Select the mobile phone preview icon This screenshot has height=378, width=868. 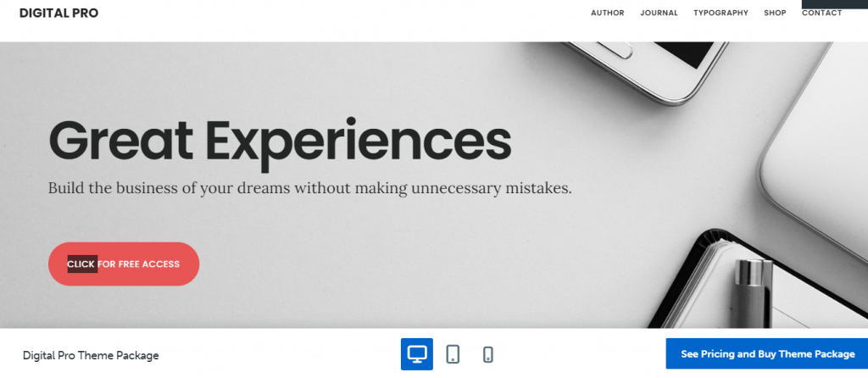(487, 354)
